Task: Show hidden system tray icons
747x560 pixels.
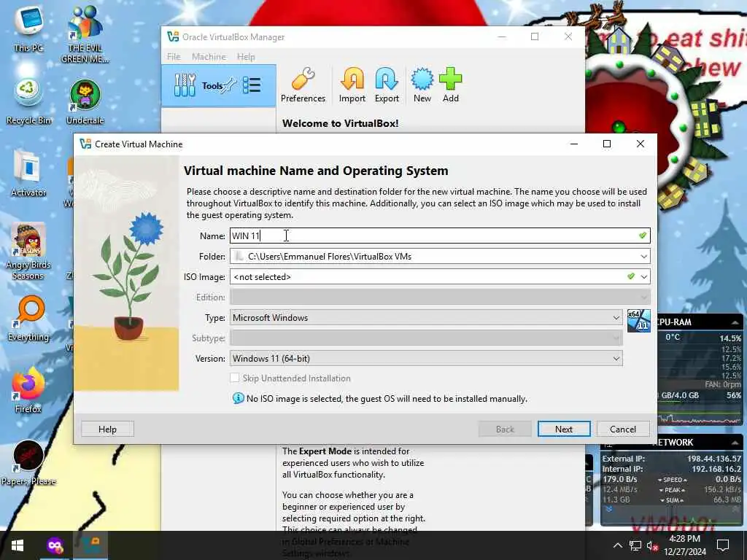Action: (617, 545)
